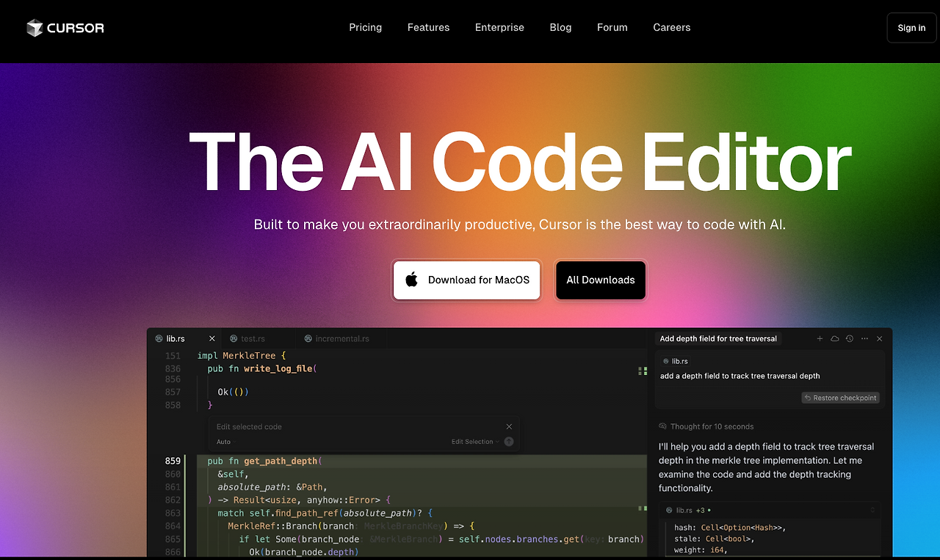The width and height of the screenshot is (940, 560).
Task: Start a new chat with plus icon
Action: pos(820,338)
